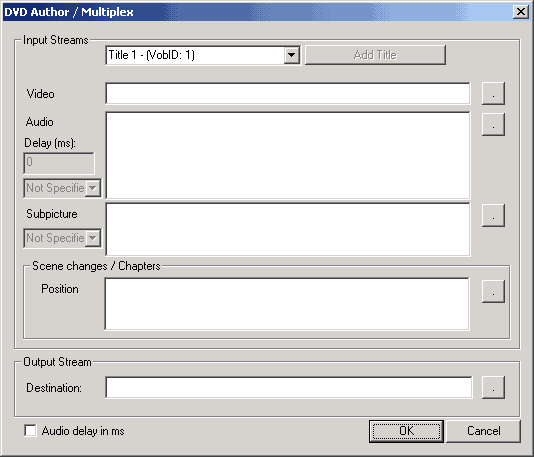Click inside the Audio streams list box
Screen dimensions: 534x457
pos(288,155)
